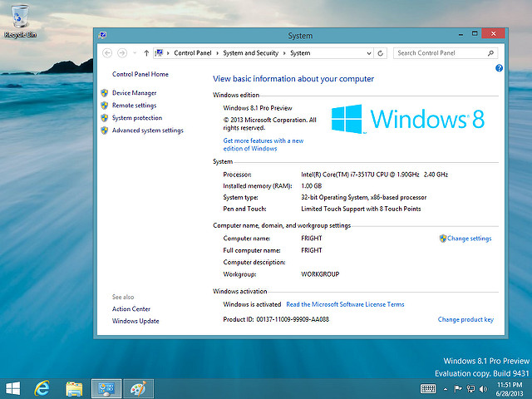
Task: Click the WORKGROUP value
Action: tap(320, 274)
